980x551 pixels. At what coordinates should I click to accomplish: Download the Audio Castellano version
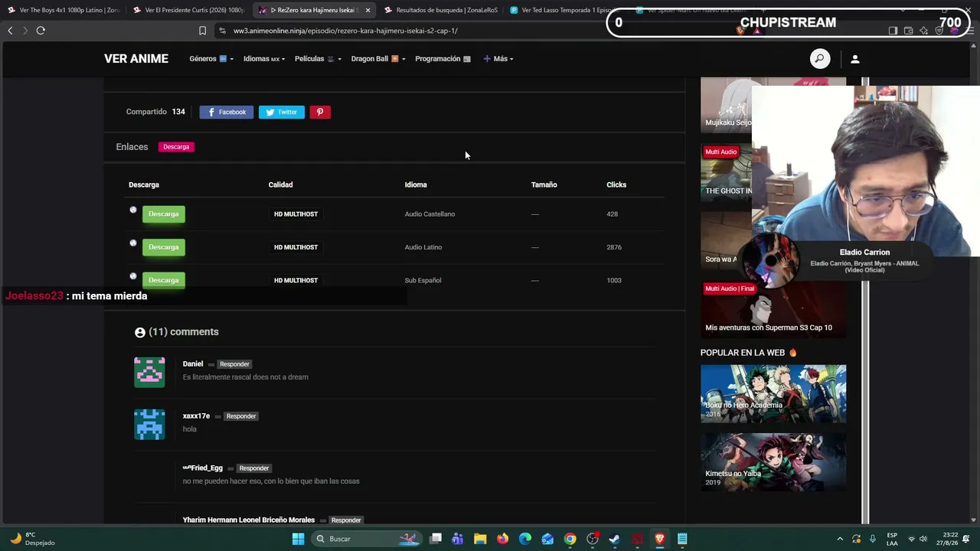(x=164, y=214)
